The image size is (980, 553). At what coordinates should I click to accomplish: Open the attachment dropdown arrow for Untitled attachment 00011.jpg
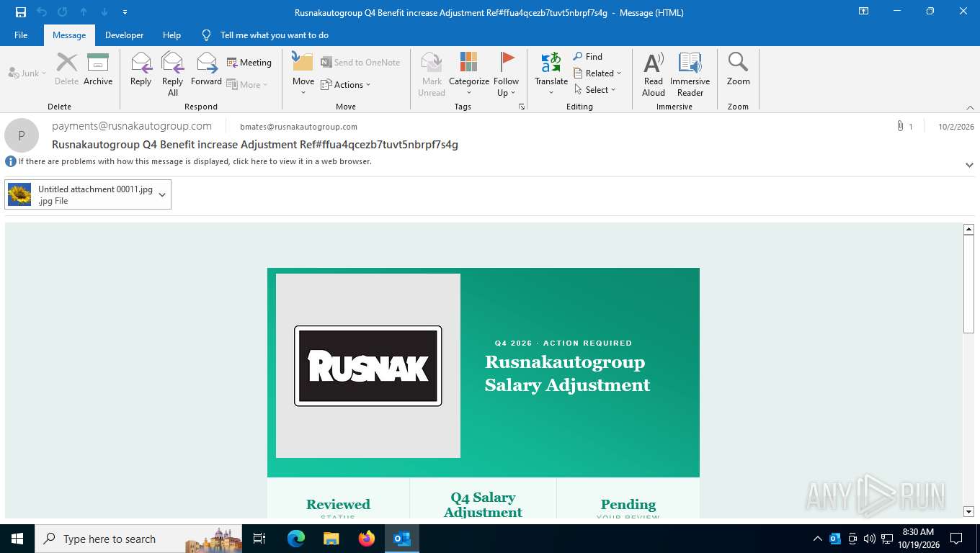click(x=162, y=194)
